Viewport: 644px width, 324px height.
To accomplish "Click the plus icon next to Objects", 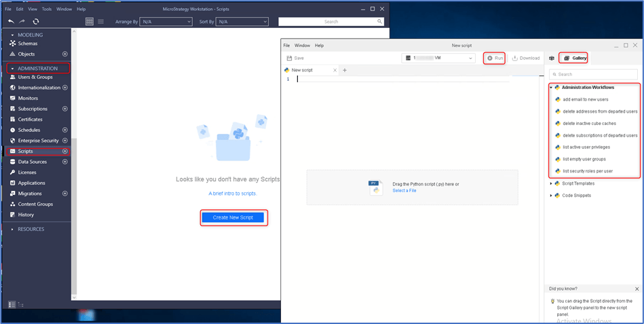I will 65,54.
